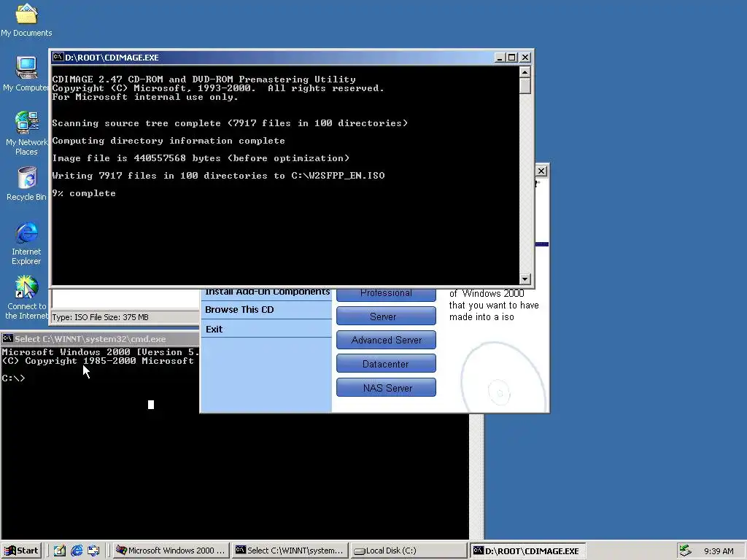Open My Network Places icon
Viewport: 747px width, 560px height.
[26, 133]
